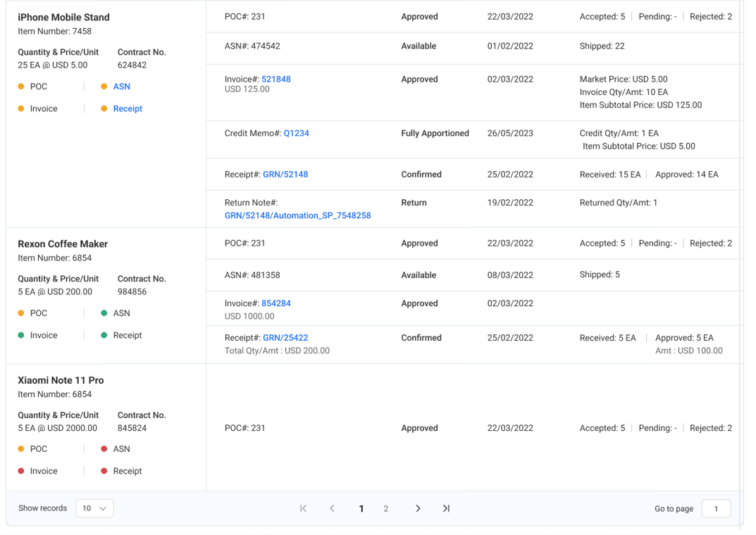This screenshot has width=756, height=535.
Task: Open receipt link GRN/52148
Action: point(285,175)
